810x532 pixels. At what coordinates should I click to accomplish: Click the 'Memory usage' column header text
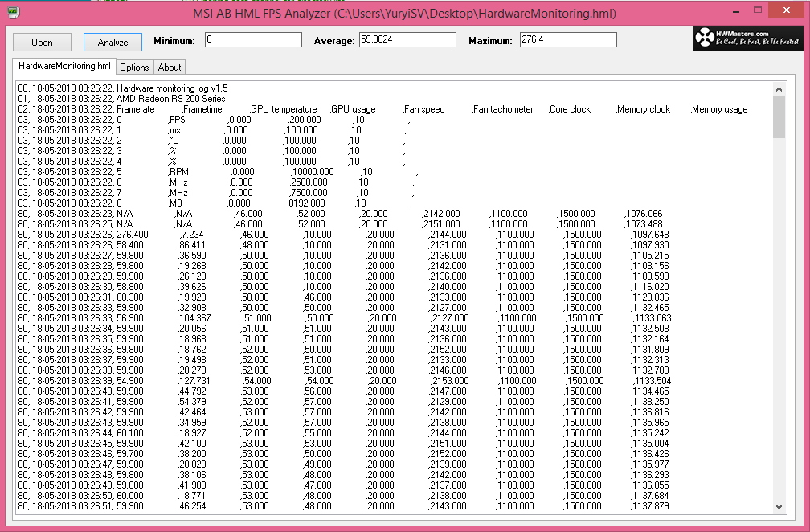coord(720,109)
